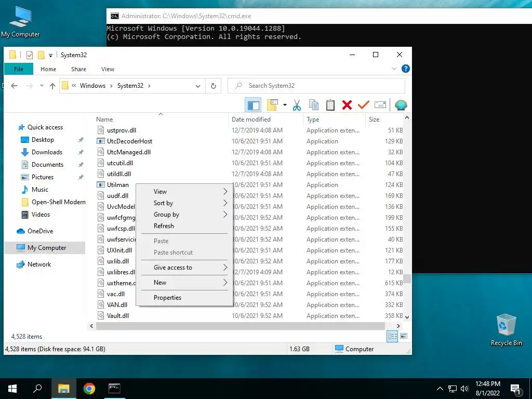Open the Group by submenu
The height and width of the screenshot is (399, 532).
[x=184, y=215]
